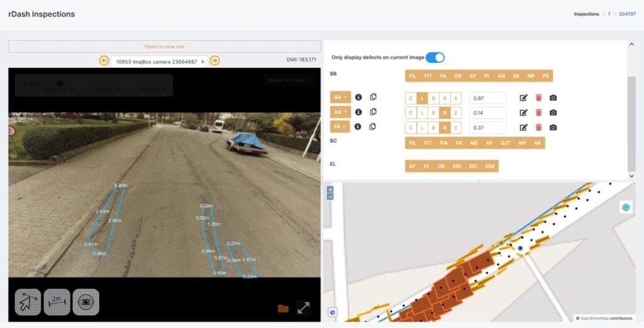Click the map chart icon at bottom-left
Screen dimensions: 644x328
click(332, 312)
